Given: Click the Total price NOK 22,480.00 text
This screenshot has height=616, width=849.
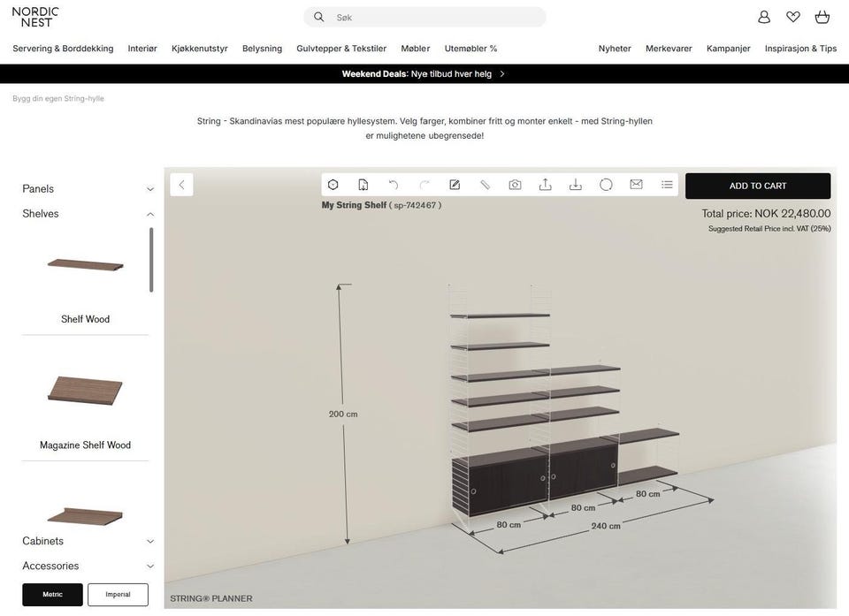Looking at the screenshot, I should click(766, 213).
